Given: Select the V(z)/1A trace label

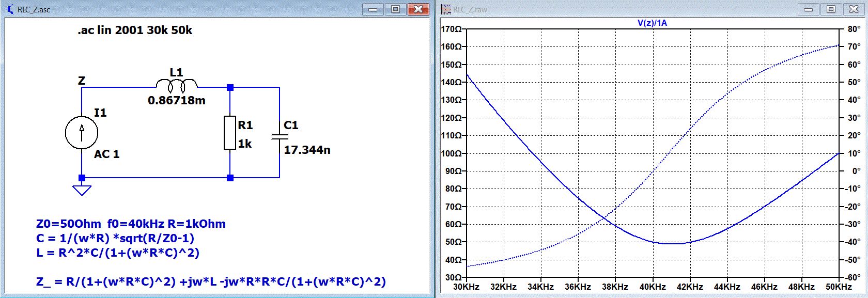Looking at the screenshot, I should pyautogui.click(x=652, y=23).
